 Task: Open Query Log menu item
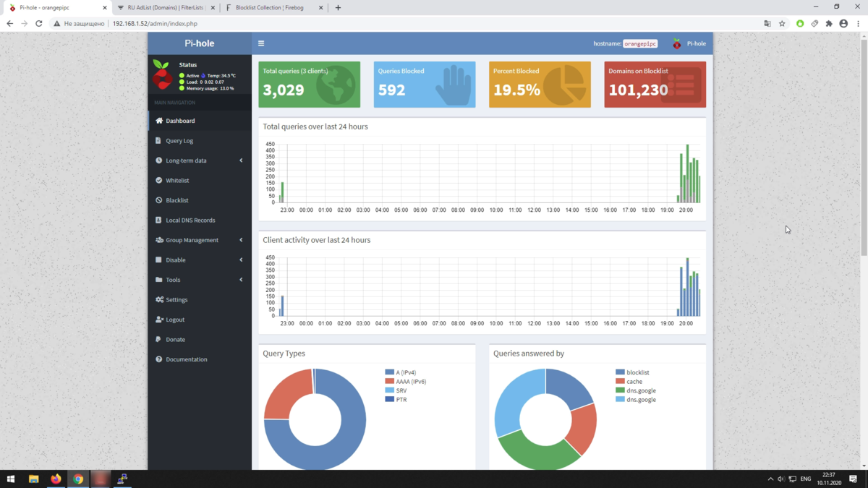point(200,140)
